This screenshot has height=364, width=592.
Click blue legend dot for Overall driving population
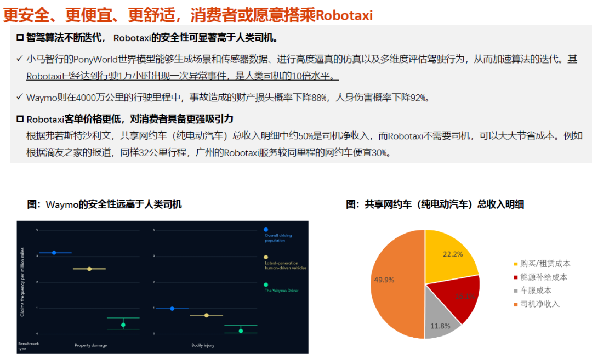tap(266, 230)
